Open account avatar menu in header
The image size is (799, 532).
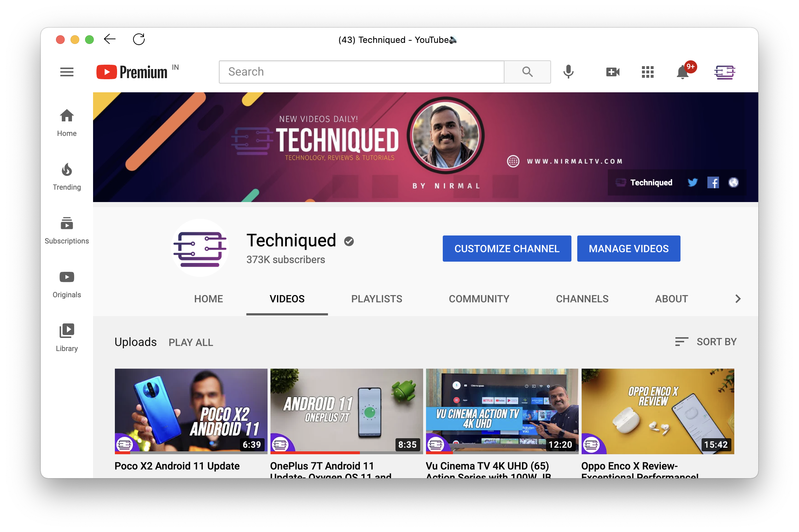tap(725, 72)
